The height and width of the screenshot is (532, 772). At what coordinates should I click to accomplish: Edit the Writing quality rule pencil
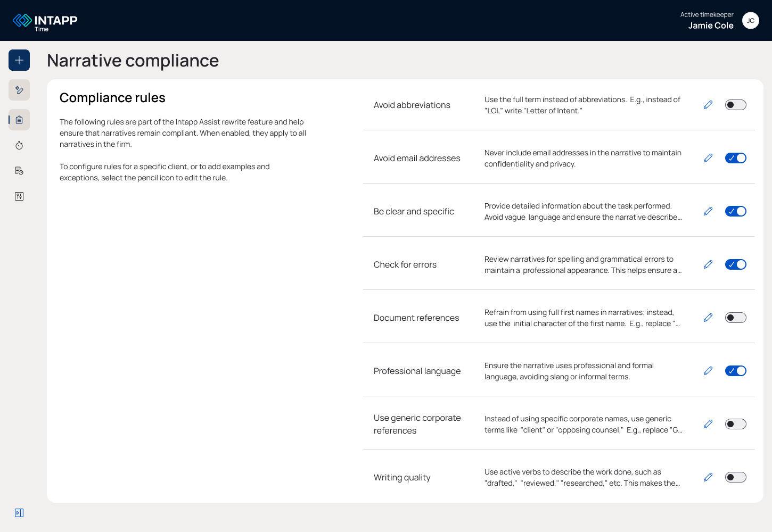click(x=708, y=477)
